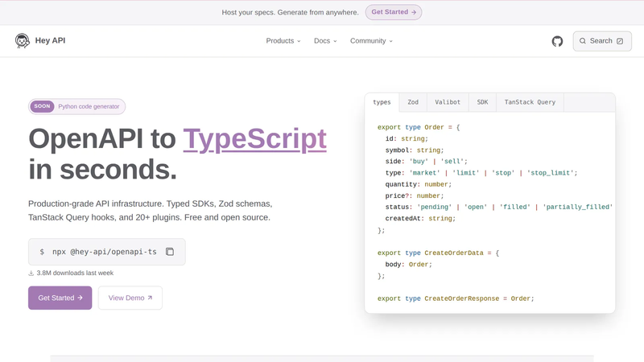Viewport: 644px width, 362px height.
Task: Click the npx @hey-api/openapi-ts command text
Action: click(x=105, y=252)
